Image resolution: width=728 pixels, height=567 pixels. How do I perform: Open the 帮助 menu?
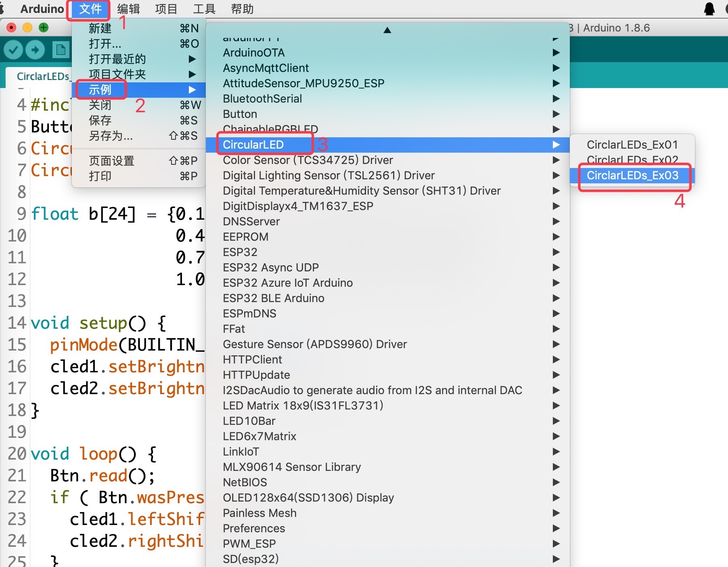(x=242, y=9)
